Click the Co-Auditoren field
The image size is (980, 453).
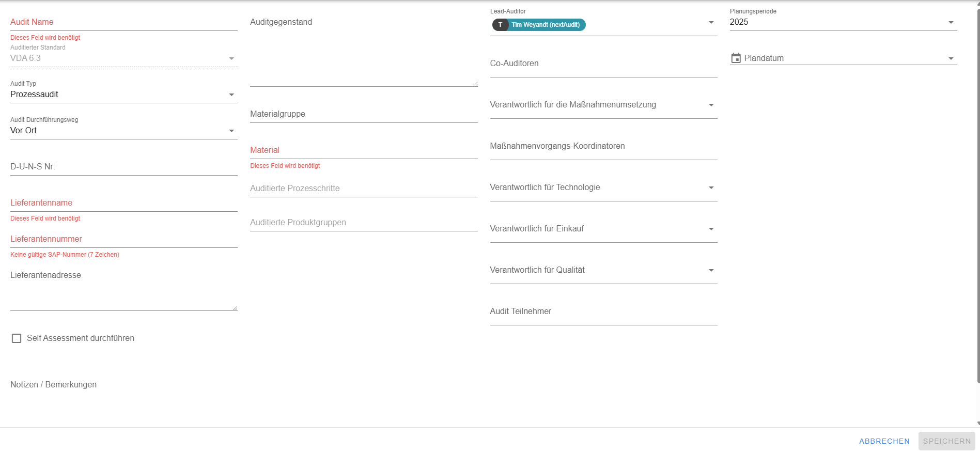pos(603,64)
